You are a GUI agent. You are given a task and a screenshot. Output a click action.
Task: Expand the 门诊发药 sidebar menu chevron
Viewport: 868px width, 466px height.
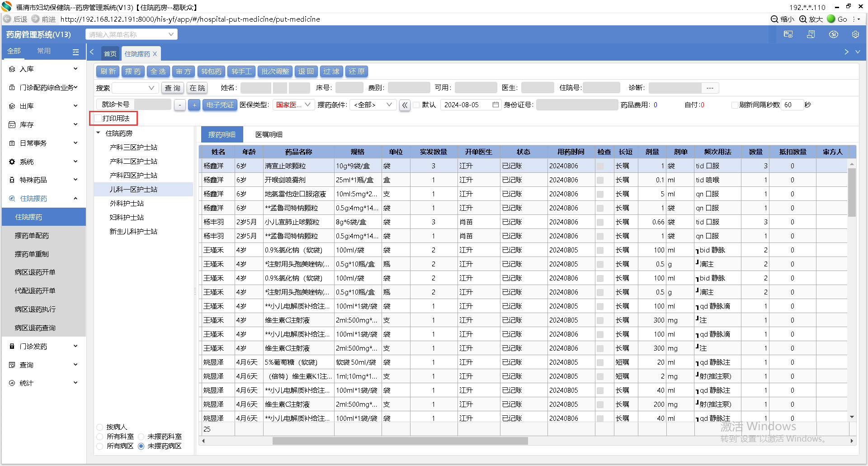pos(75,346)
